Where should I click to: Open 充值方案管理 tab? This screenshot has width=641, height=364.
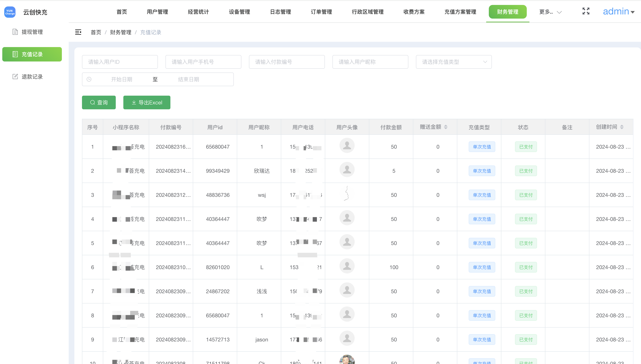pos(460,12)
